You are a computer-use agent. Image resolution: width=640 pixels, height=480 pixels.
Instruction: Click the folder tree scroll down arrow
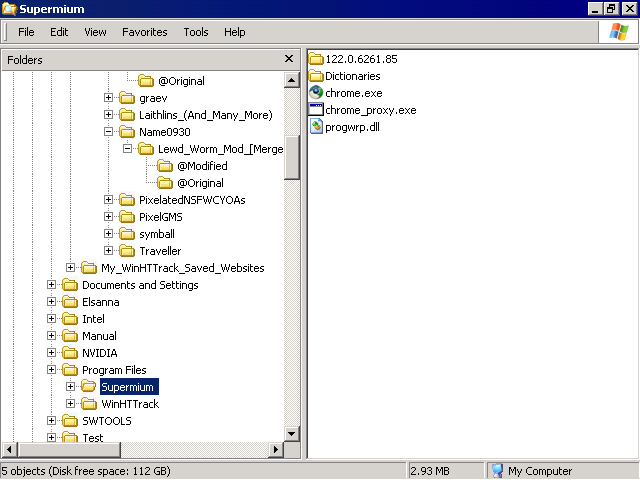coord(291,434)
